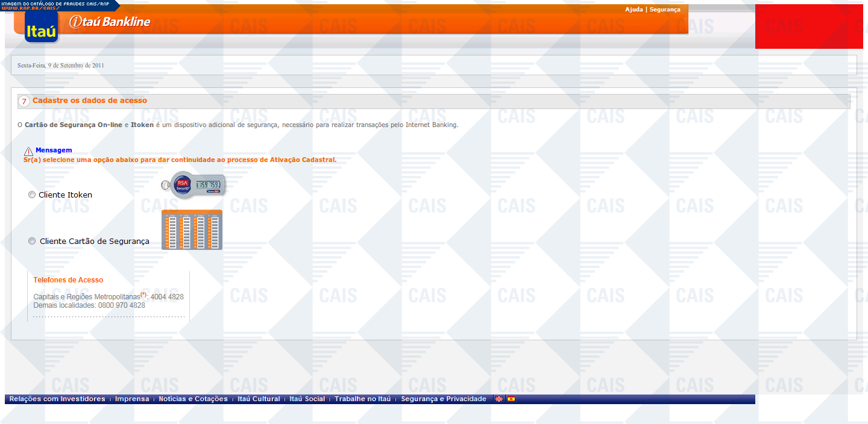Switch language with the Spain flag
Image resolution: width=868 pixels, height=424 pixels.
point(511,399)
